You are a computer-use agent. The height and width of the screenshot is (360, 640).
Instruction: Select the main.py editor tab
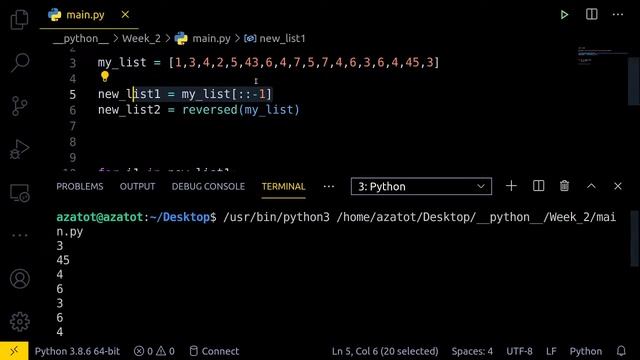tap(89, 15)
